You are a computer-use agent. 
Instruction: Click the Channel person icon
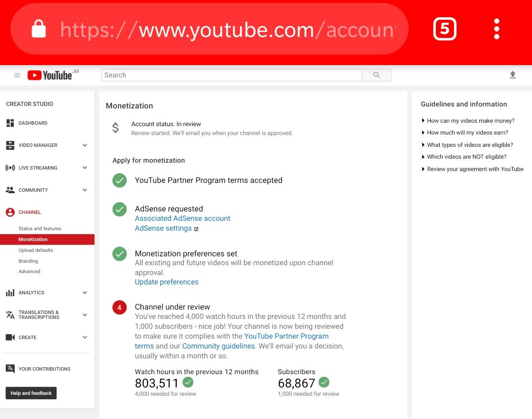(x=10, y=212)
